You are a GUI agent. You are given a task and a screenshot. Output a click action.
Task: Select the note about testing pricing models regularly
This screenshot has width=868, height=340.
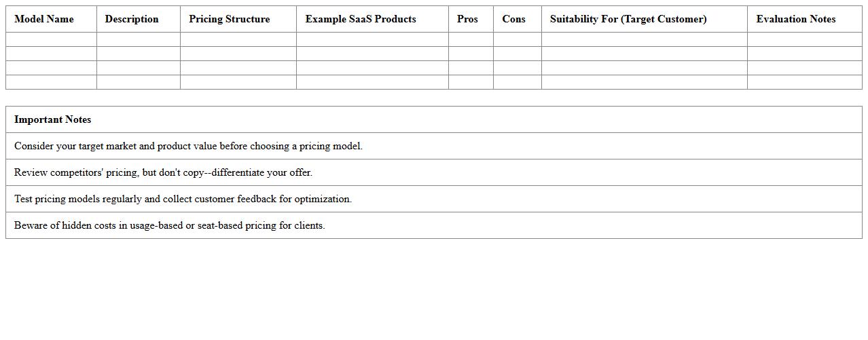click(x=183, y=199)
